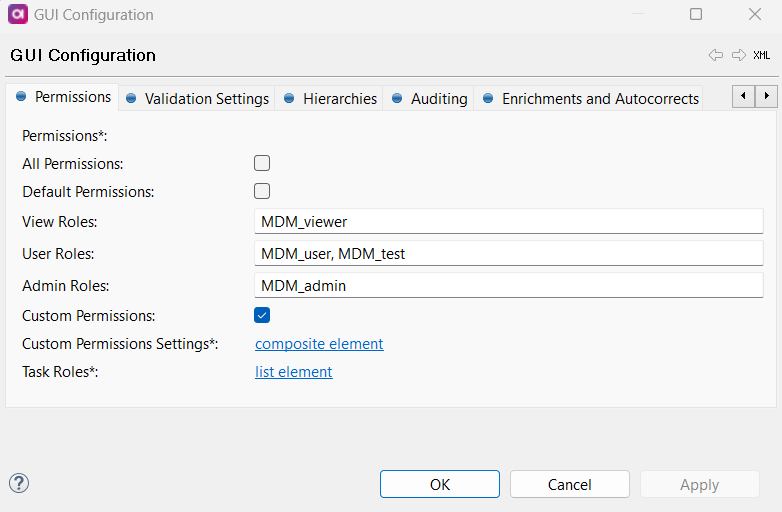Open the Task Roles list element link
Image resolution: width=782 pixels, height=512 pixels.
[x=294, y=372]
